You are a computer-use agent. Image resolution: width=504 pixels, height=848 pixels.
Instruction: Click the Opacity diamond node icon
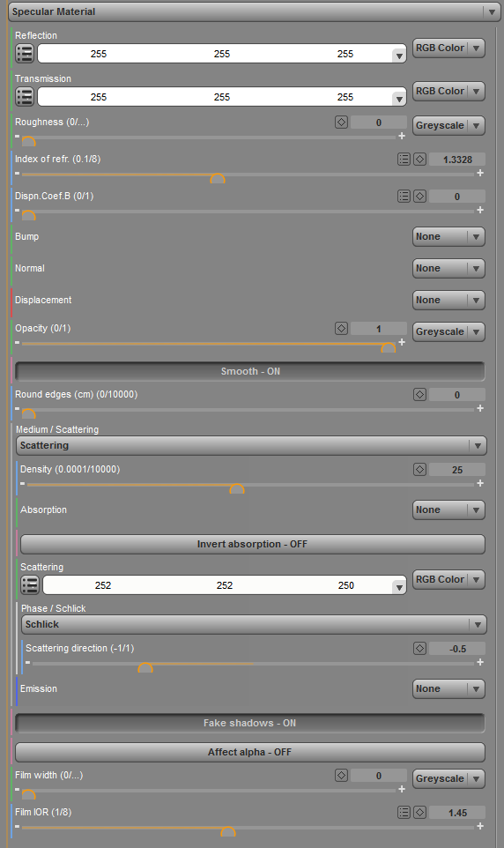click(x=341, y=328)
